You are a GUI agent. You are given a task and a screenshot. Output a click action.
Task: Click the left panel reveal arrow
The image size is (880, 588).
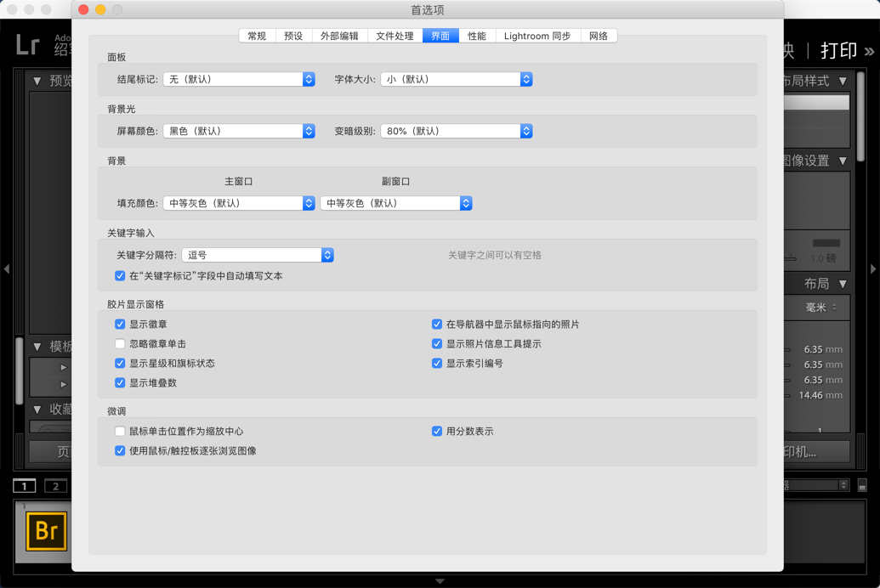(x=7, y=270)
